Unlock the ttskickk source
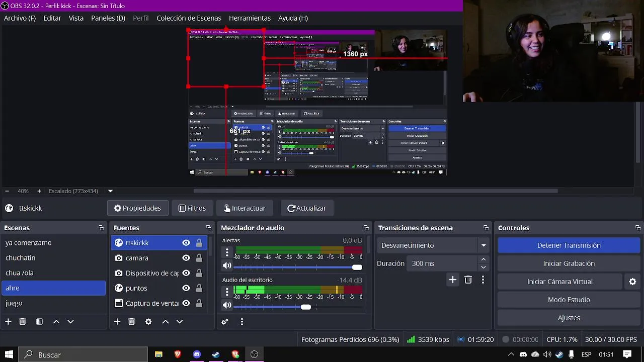The image size is (644, 362). coord(199,243)
